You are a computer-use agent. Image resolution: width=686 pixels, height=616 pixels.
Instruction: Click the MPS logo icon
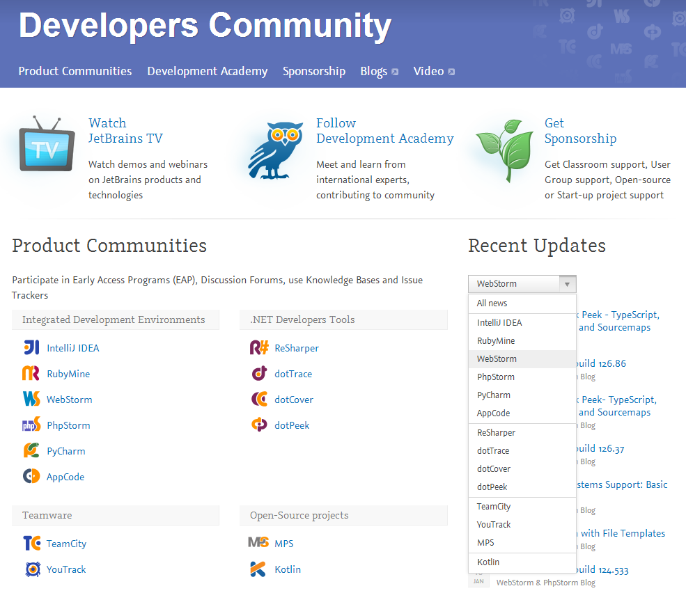pos(258,542)
